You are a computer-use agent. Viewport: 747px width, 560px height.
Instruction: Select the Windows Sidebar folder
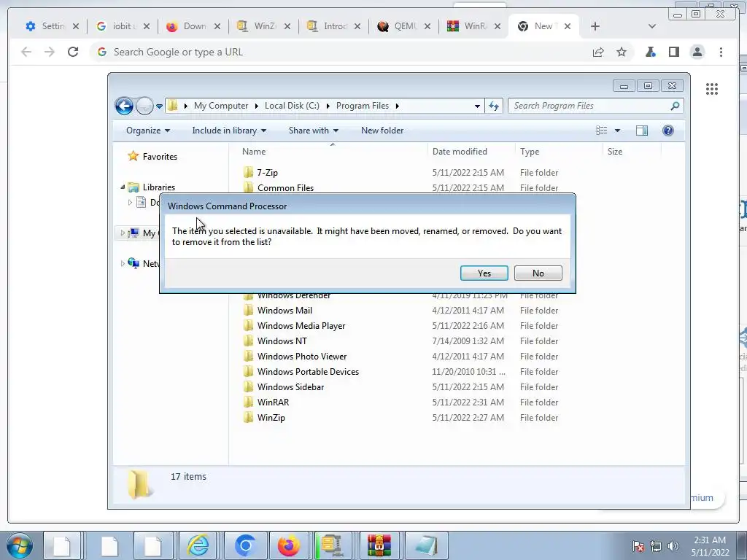tap(290, 386)
